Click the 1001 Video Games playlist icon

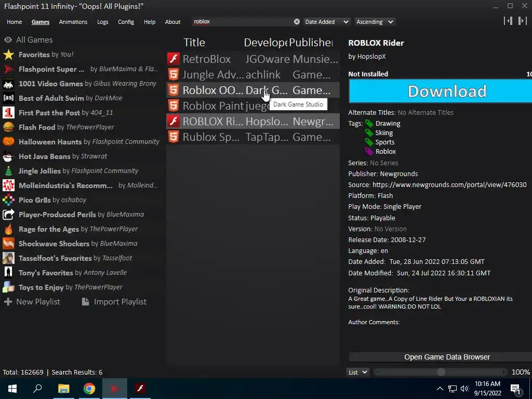pos(8,84)
